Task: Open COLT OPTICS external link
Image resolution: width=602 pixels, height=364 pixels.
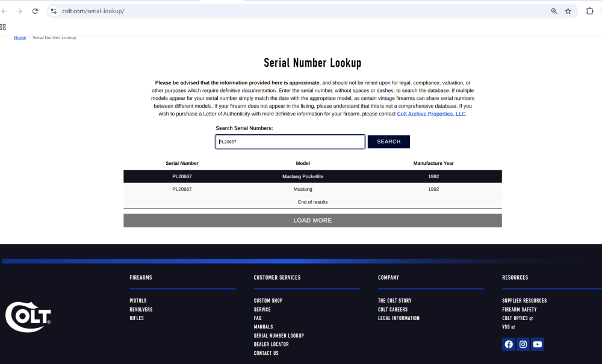Action: click(x=518, y=318)
